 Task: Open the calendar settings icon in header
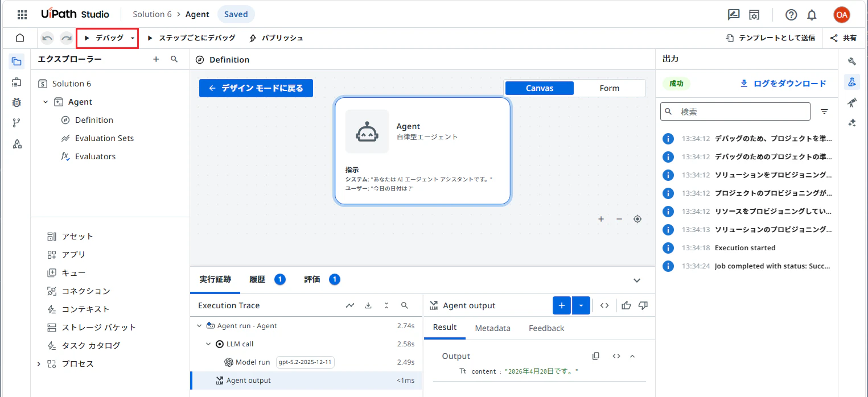pyautogui.click(x=754, y=15)
